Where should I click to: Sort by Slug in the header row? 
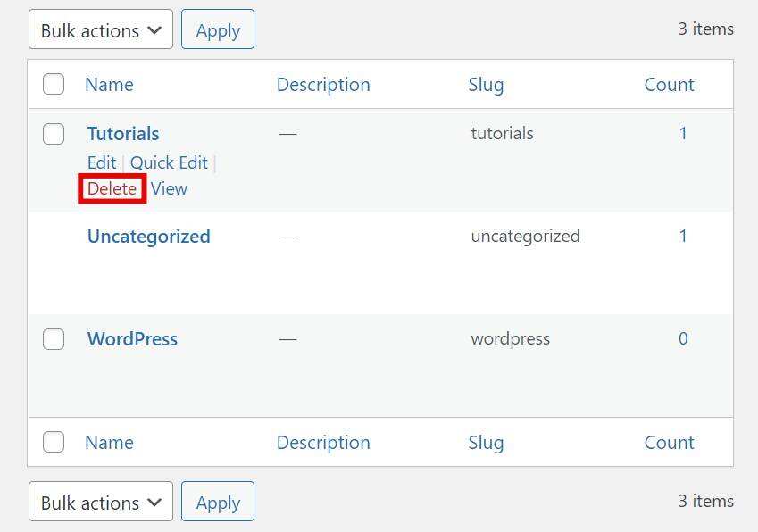click(486, 85)
